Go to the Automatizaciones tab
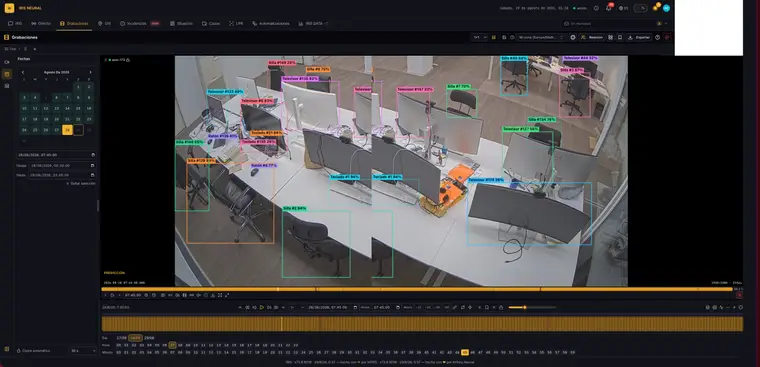 click(x=270, y=23)
